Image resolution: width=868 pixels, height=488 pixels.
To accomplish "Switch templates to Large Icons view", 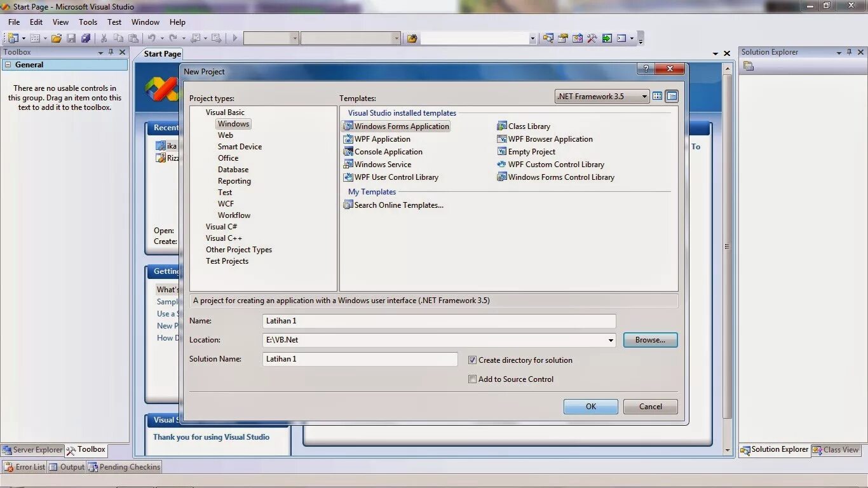I will point(658,97).
